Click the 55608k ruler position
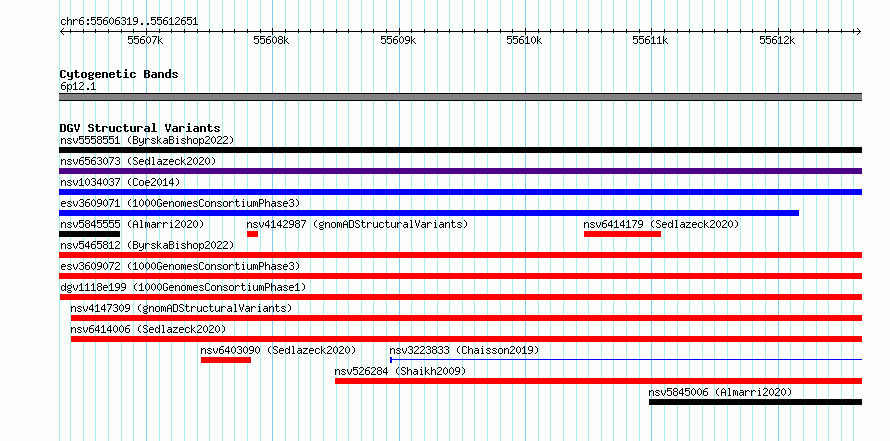 pos(271,40)
